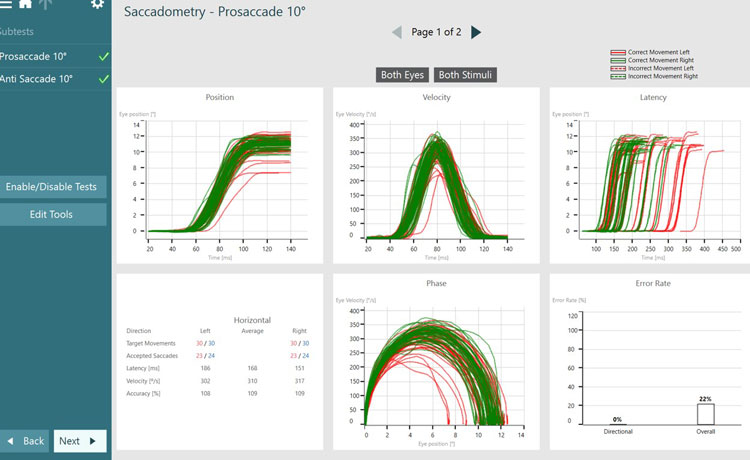Toggle the Both Eyes filter
The image size is (750, 460).
tap(403, 75)
